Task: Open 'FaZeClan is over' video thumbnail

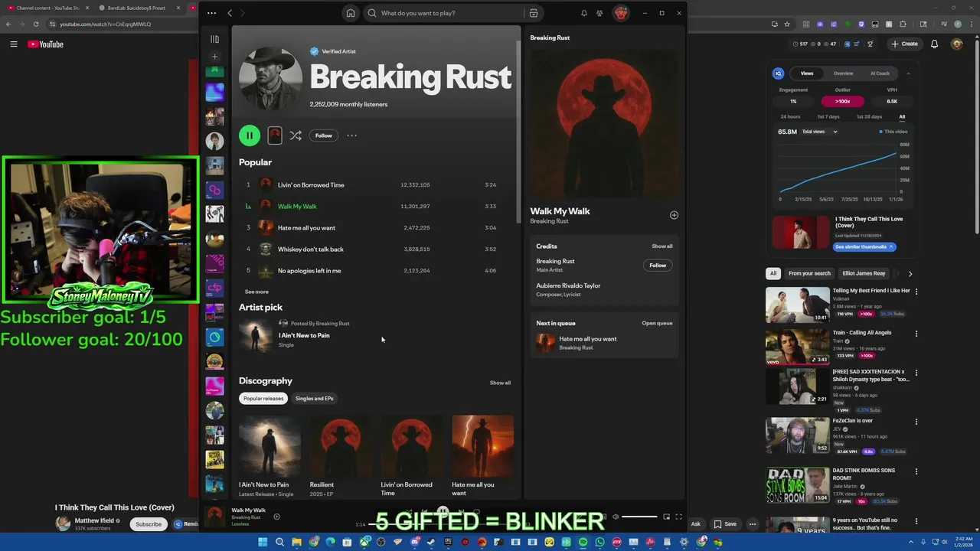Action: tap(797, 435)
